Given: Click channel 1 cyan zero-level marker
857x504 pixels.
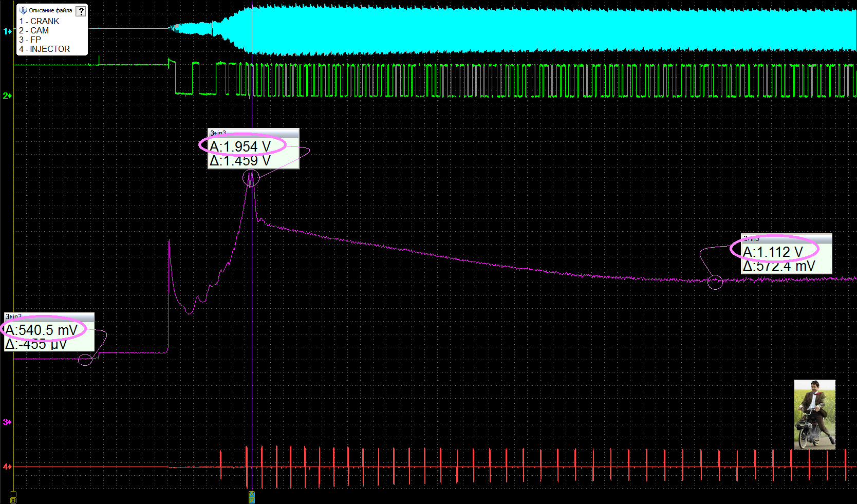Looking at the screenshot, I should click(x=7, y=31).
